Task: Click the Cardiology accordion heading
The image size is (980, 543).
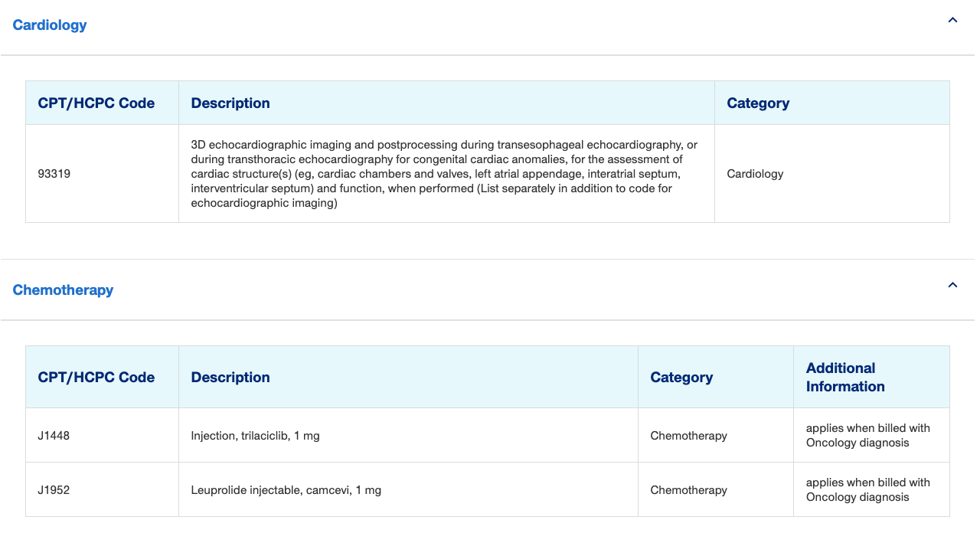Action: (x=50, y=25)
